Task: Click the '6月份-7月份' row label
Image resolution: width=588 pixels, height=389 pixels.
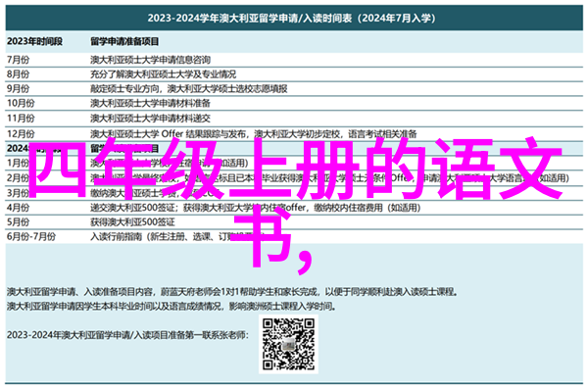Action: pyautogui.click(x=31, y=237)
